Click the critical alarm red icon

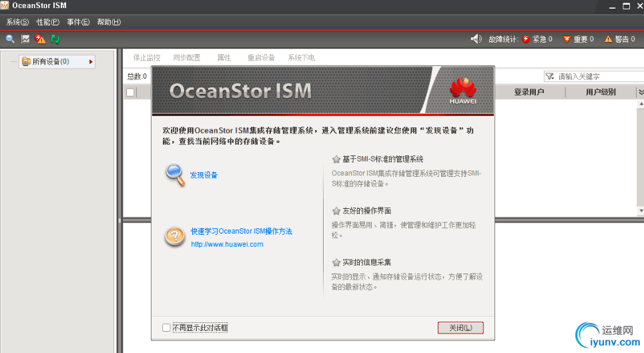click(x=526, y=39)
